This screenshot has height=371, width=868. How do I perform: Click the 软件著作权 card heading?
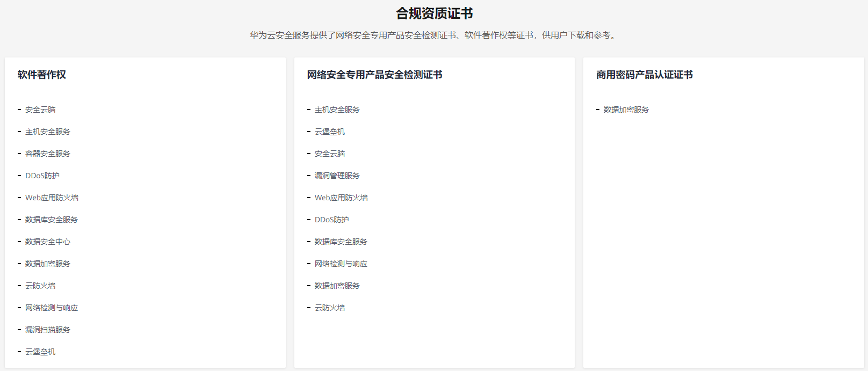(x=42, y=75)
